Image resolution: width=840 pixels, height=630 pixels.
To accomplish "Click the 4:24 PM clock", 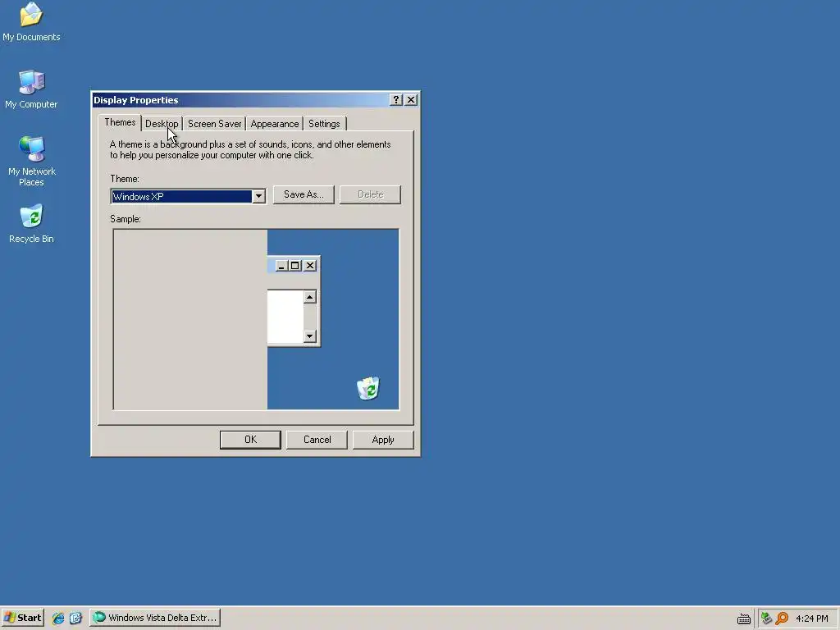I will coord(811,619).
